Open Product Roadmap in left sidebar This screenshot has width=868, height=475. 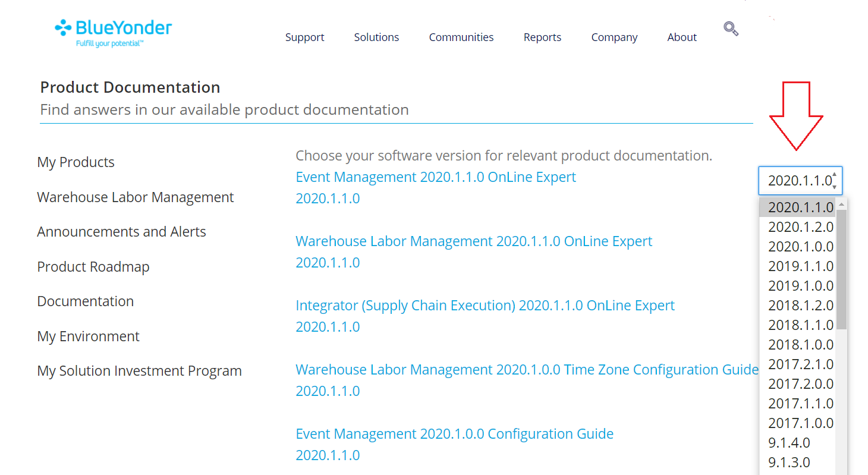(93, 267)
